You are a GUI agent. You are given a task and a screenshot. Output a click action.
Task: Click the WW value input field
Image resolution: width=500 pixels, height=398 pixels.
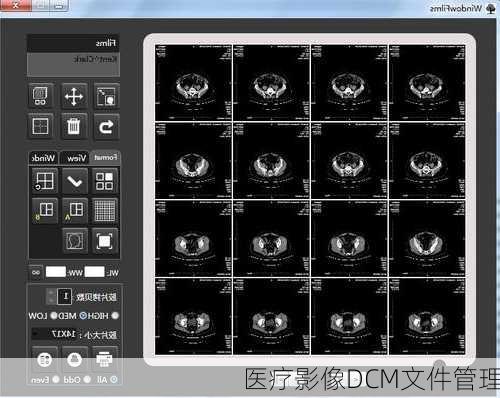[x=56, y=272]
